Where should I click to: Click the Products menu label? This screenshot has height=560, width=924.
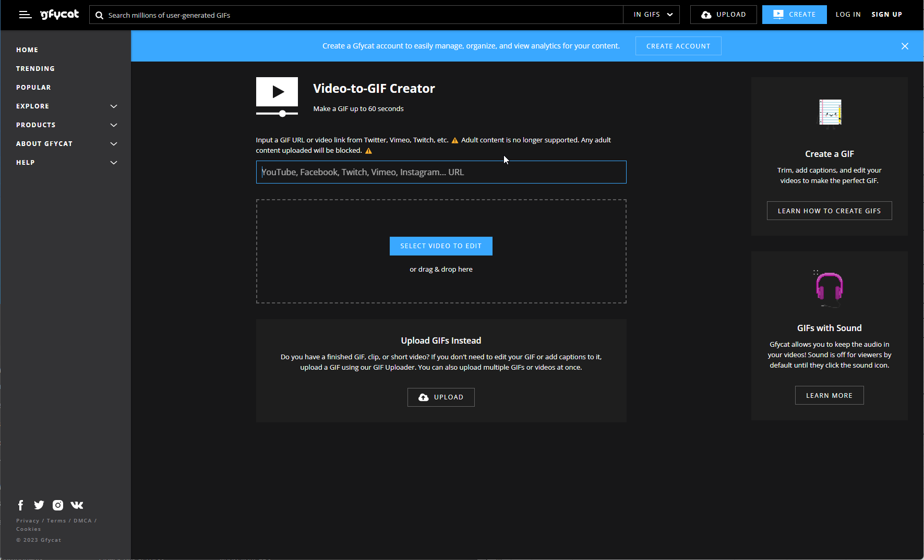coord(35,125)
